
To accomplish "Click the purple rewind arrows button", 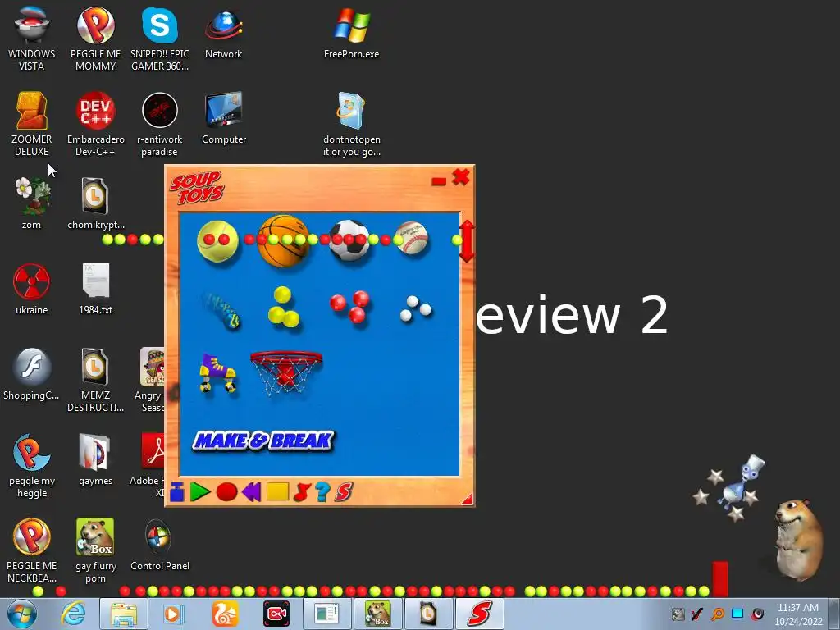I will (x=251, y=492).
